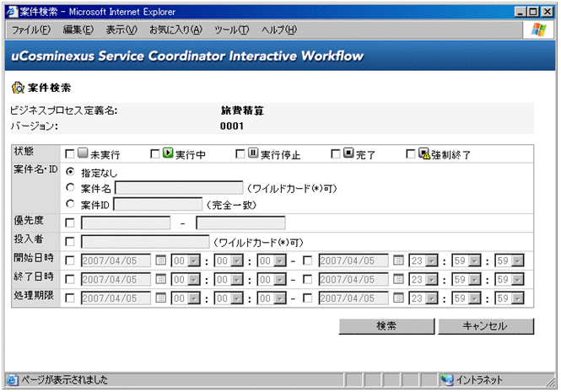
Task: Check the 未実行 status checkbox
Action: (70, 154)
